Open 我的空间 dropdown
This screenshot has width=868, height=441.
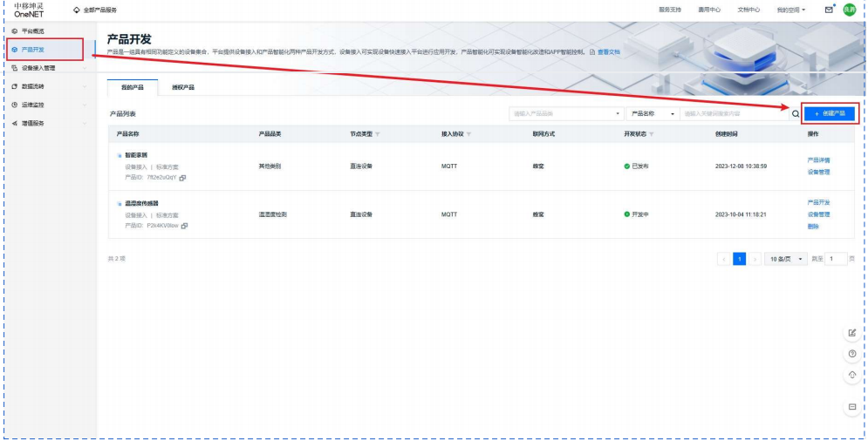click(791, 10)
